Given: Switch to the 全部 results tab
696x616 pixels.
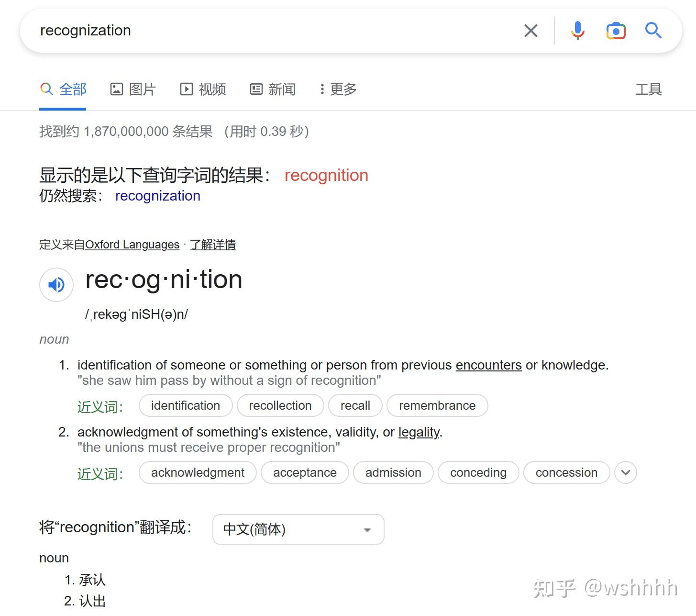Looking at the screenshot, I should tap(63, 89).
